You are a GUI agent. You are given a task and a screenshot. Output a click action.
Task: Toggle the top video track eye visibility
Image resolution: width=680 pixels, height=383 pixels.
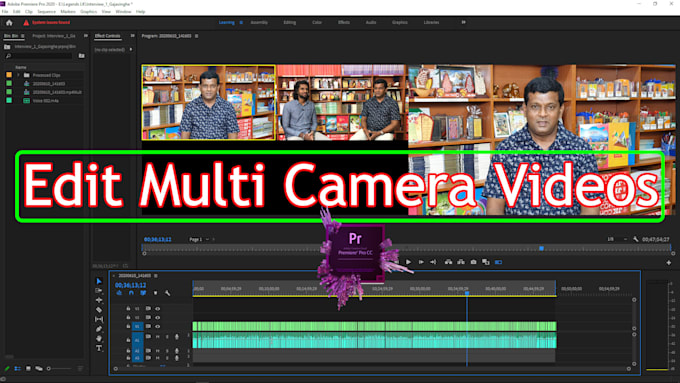(157, 309)
